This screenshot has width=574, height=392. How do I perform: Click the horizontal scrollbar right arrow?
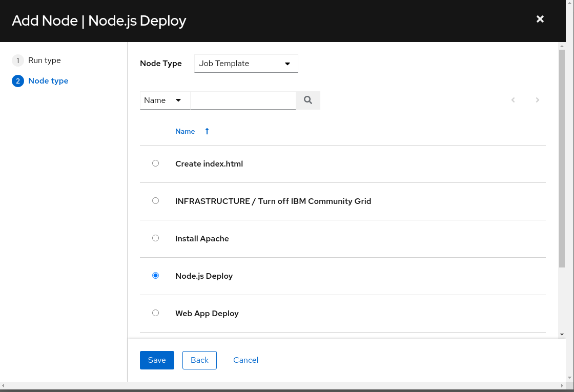pos(562,385)
